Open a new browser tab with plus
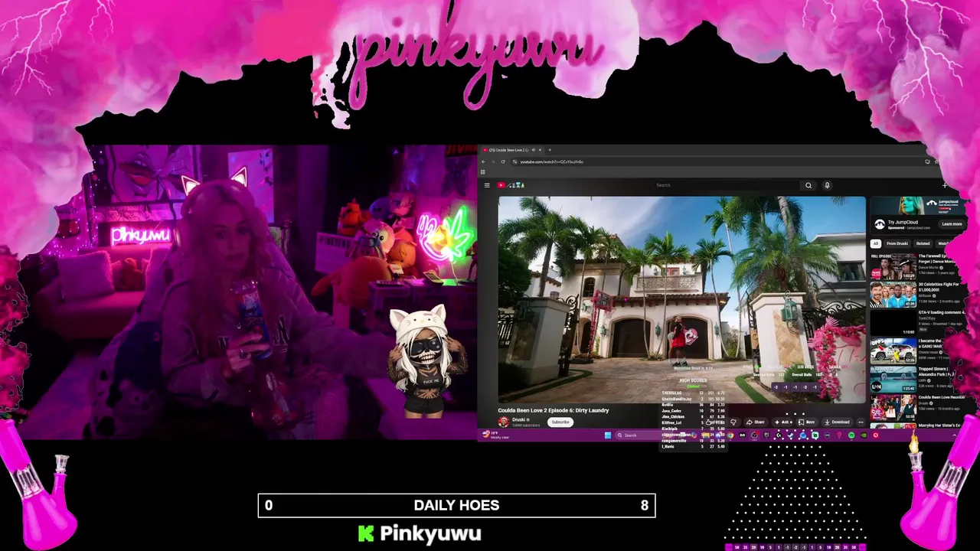The image size is (980, 551). coord(550,150)
